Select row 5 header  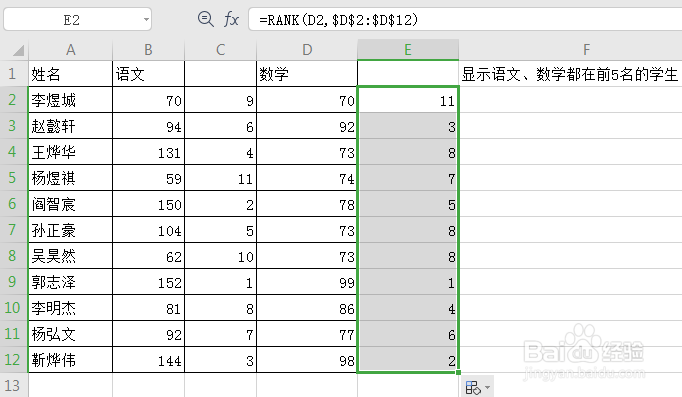(x=14, y=177)
